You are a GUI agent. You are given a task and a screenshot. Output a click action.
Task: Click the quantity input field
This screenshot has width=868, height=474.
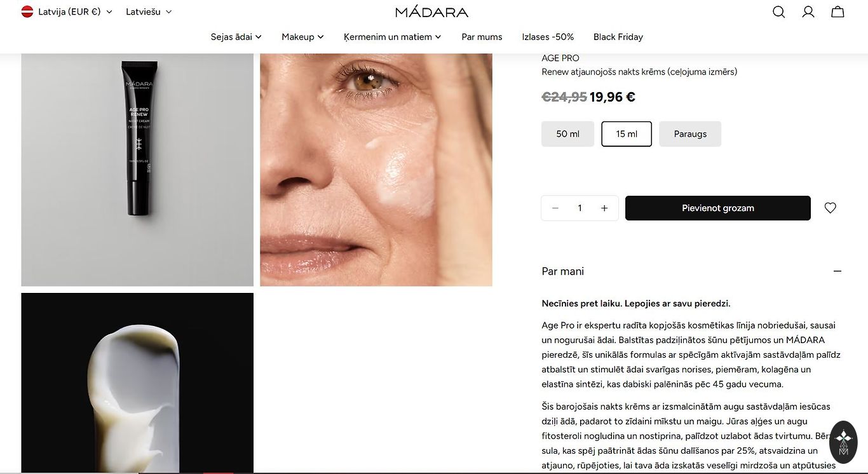(x=580, y=208)
